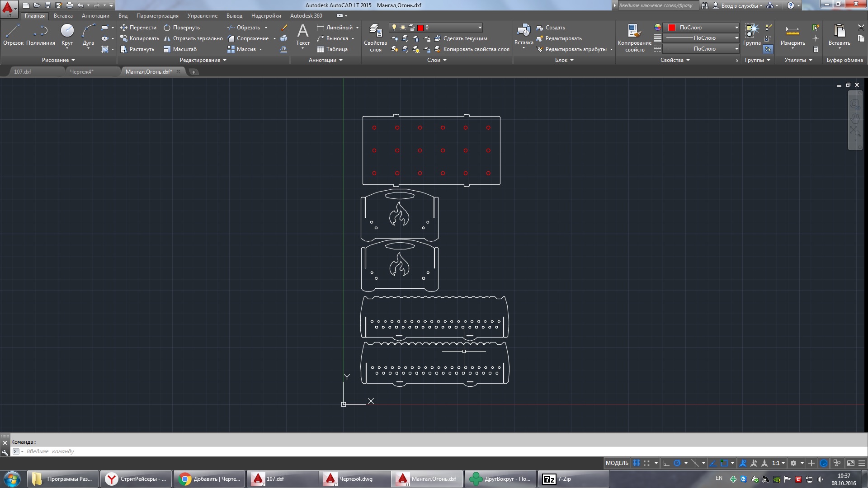Toggle ortho mode in status bar
868x488 pixels.
[x=666, y=463]
